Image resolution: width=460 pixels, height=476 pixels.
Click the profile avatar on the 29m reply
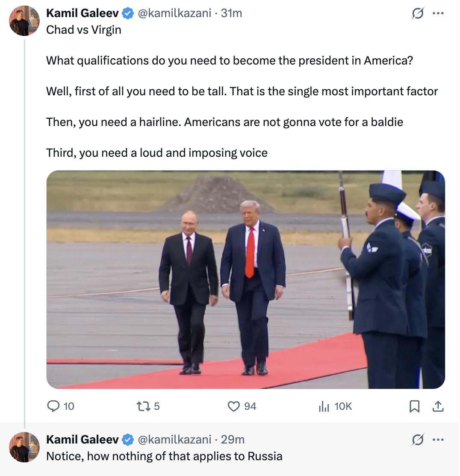tap(24, 447)
